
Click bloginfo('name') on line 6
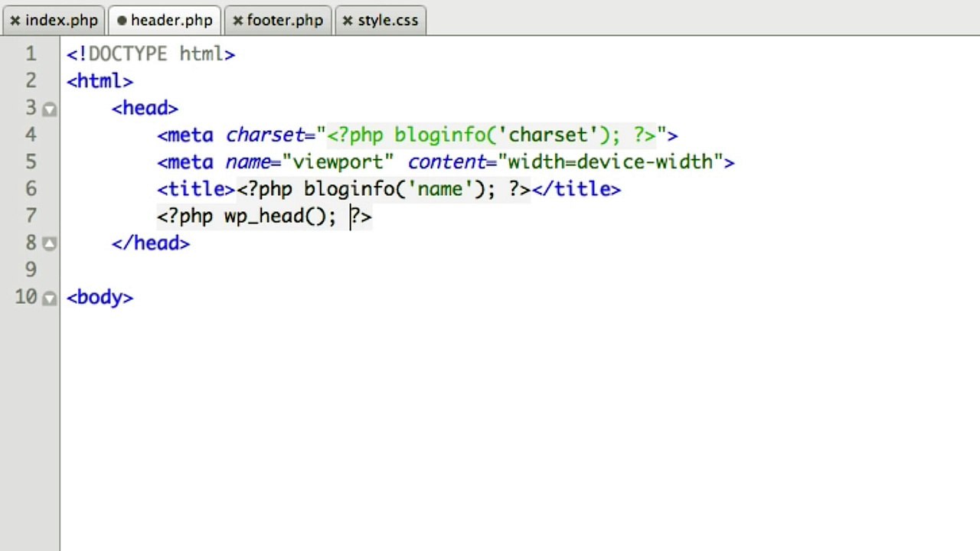[x=394, y=189]
